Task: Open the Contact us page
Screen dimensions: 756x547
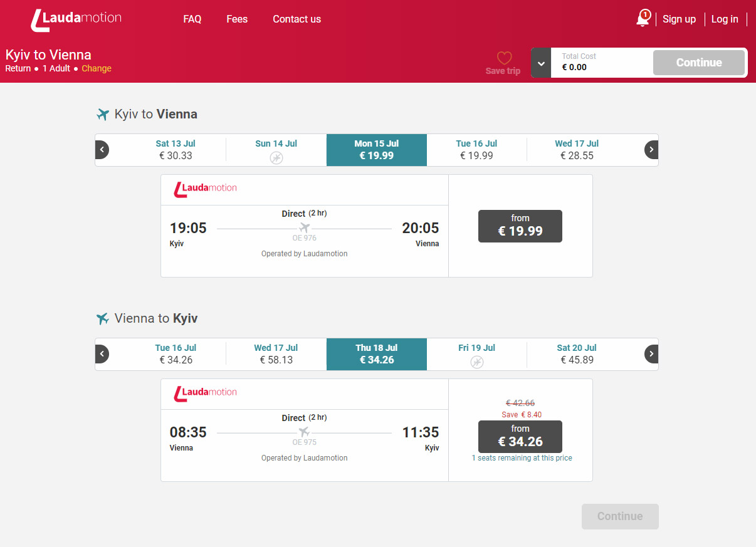Action: pos(297,19)
